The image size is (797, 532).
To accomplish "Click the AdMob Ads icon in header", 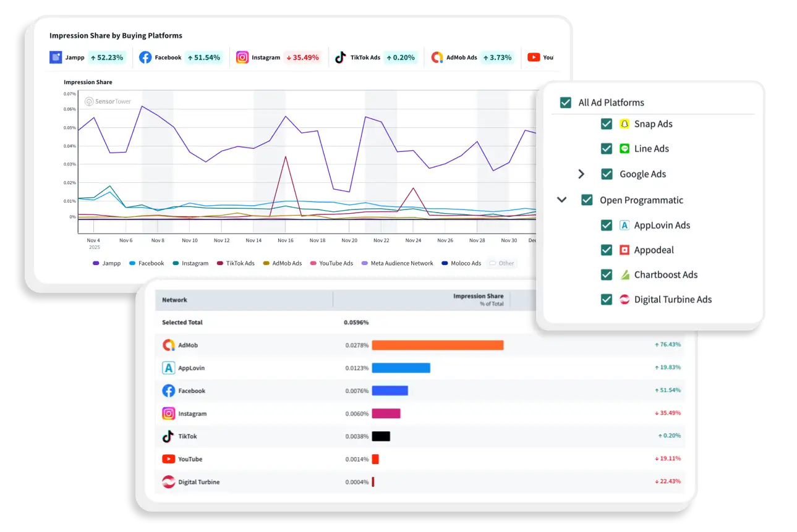I will [437, 57].
